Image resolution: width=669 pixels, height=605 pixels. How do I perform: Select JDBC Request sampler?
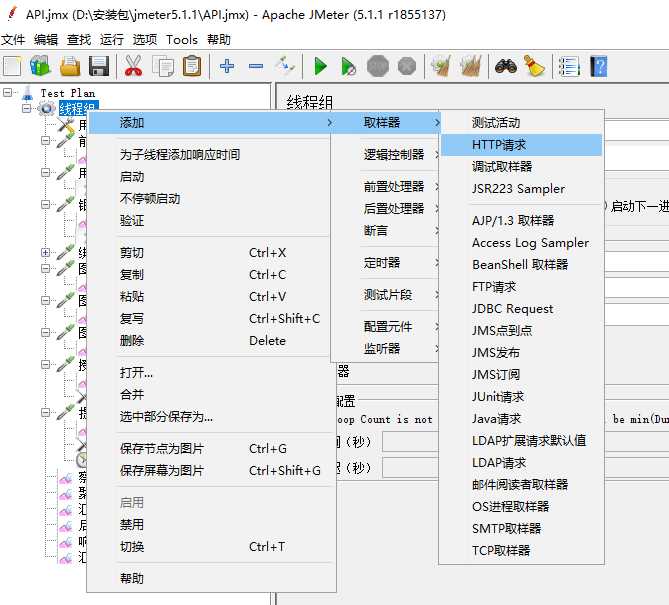521,308
